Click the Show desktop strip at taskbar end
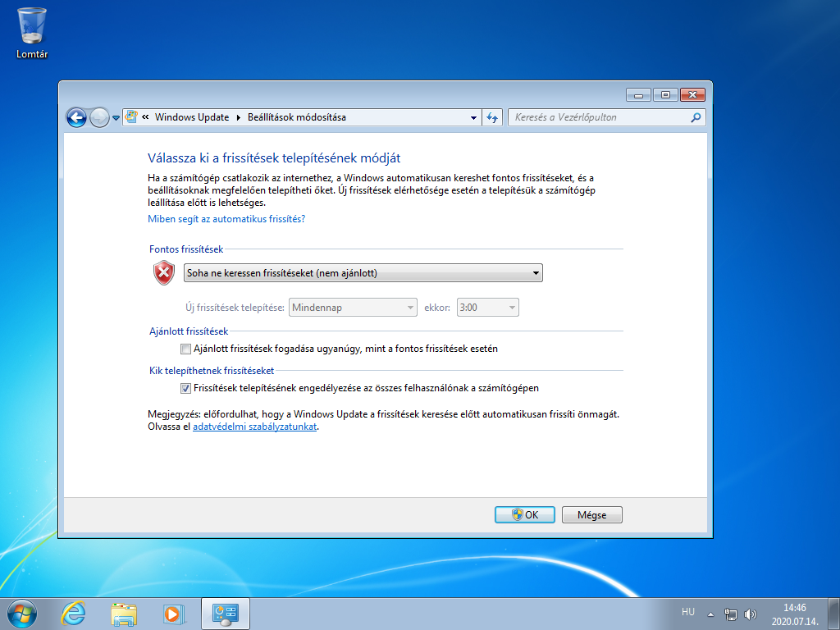This screenshot has width=840, height=630. pyautogui.click(x=834, y=614)
